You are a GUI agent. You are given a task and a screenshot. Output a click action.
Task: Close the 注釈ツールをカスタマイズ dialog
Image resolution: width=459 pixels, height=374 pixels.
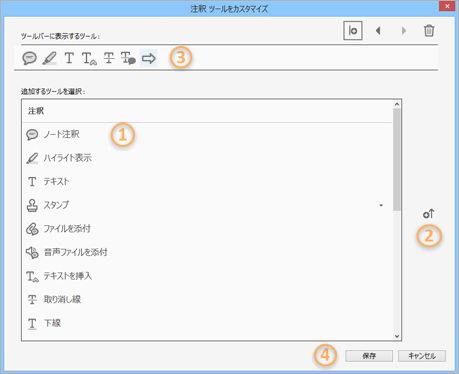click(447, 6)
